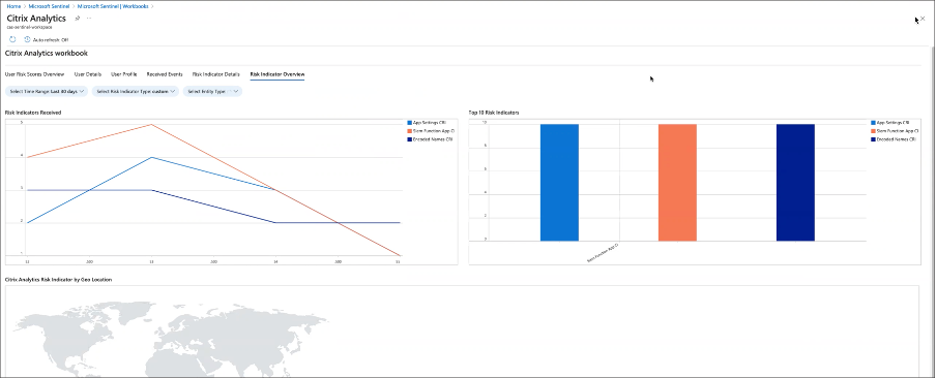This screenshot has height=378, width=936.
Task: Click App Settings CRI legend swatch in Top 10 chart
Action: point(873,122)
